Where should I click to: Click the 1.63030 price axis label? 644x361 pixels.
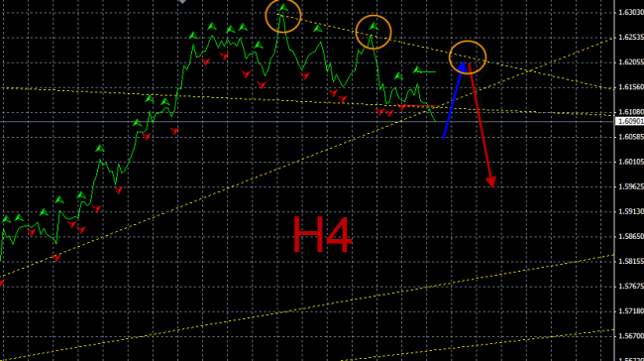[x=631, y=13]
